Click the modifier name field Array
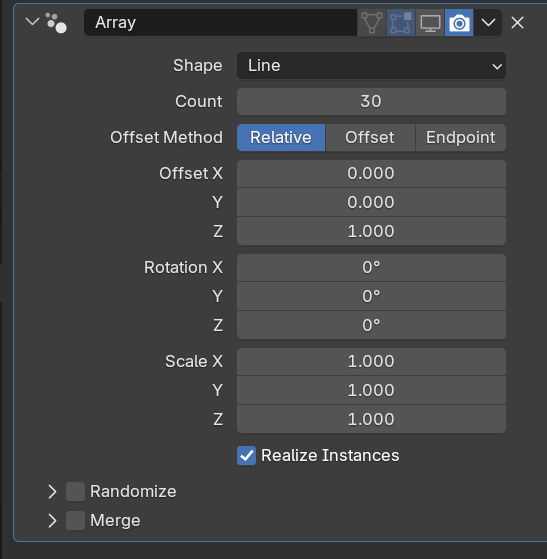 (220, 23)
